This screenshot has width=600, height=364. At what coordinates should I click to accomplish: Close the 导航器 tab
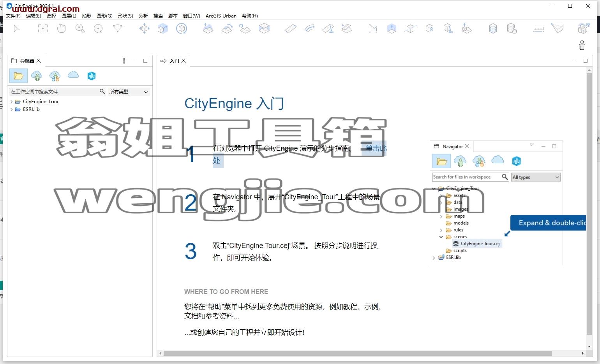pos(39,61)
